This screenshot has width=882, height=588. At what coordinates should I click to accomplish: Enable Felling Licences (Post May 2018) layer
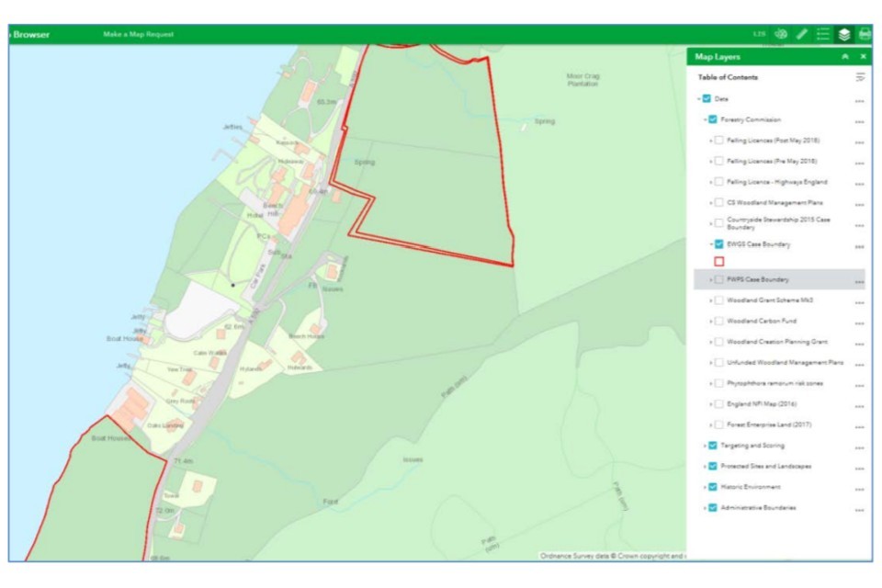pyautogui.click(x=718, y=141)
